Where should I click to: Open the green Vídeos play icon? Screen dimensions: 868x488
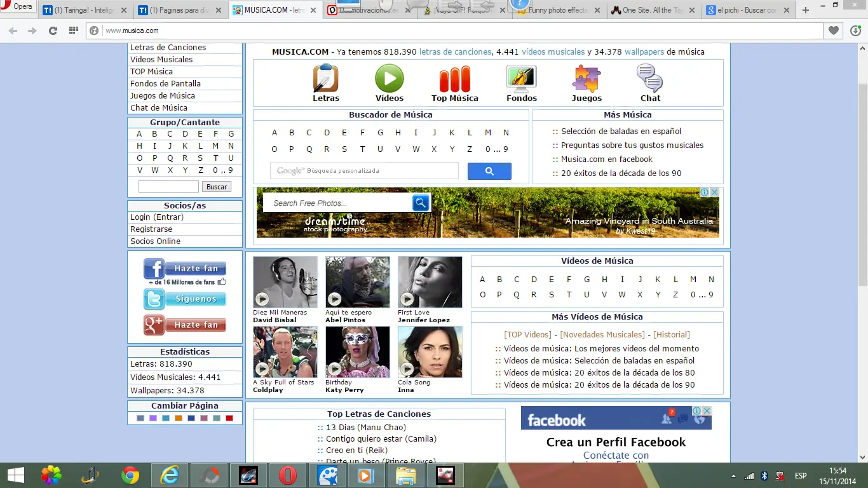[390, 79]
